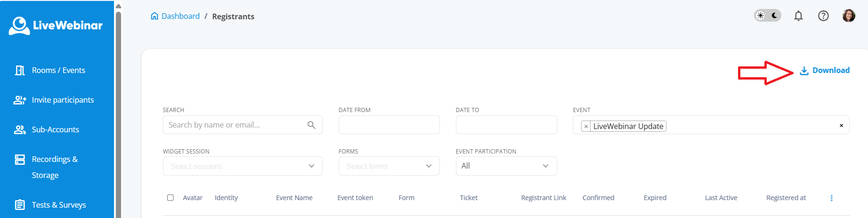
Task: Click the Dashboard breadcrumb link
Action: coord(180,16)
